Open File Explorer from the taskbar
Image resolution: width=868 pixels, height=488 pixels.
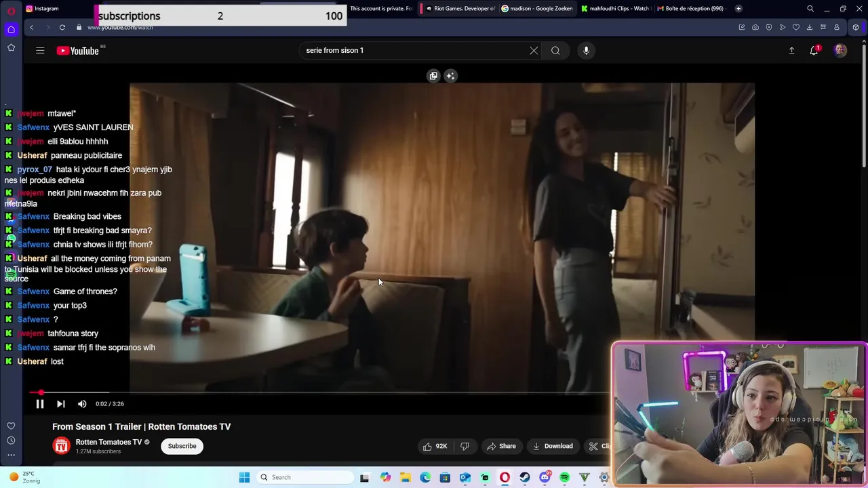[405, 477]
